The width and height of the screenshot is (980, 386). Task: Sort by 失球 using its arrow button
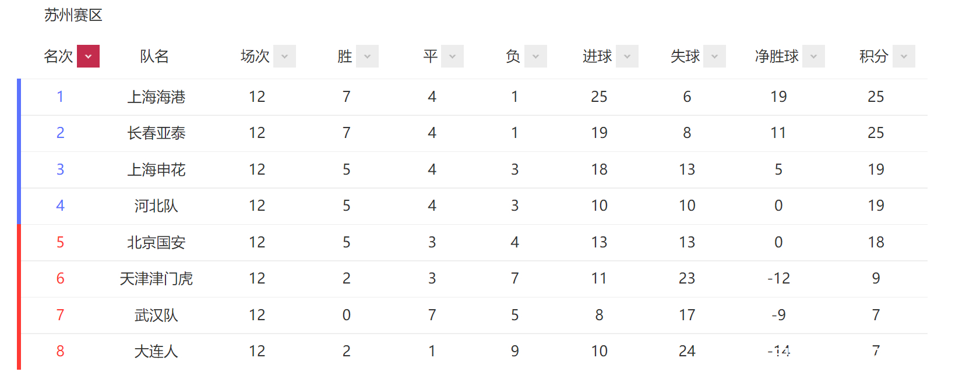(714, 56)
